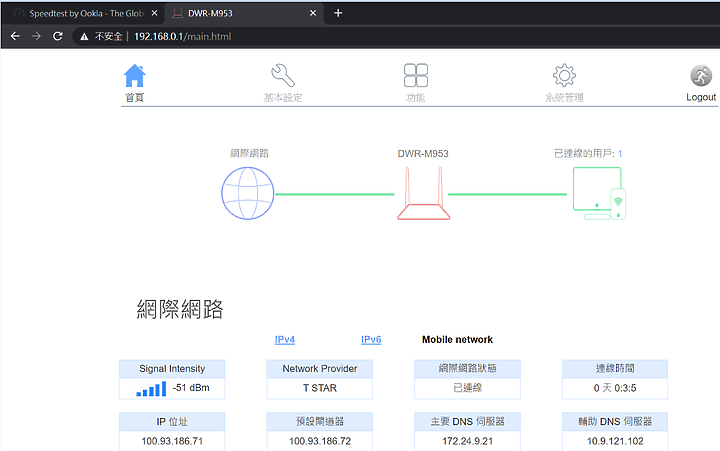The image size is (720, 451).
Task: Select the DWR-M953 browser tab
Action: pos(243,13)
